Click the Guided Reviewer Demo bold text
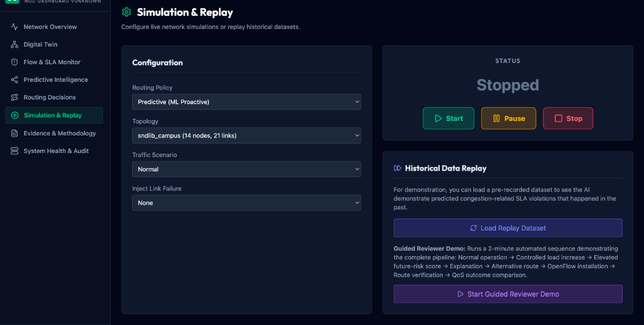Viewport: 644px width, 325px height. [x=430, y=249]
